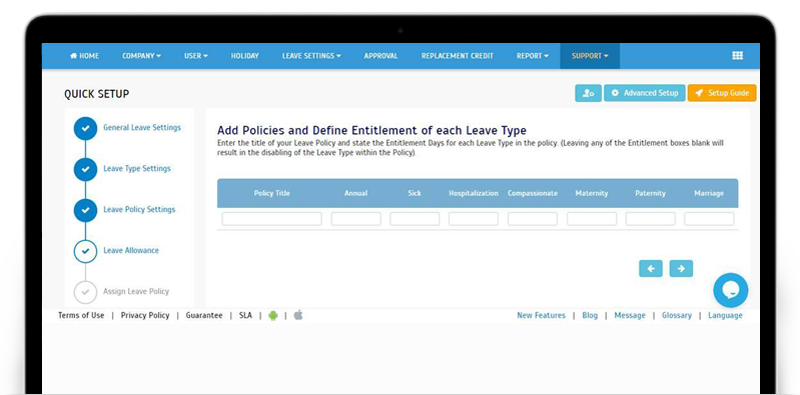This screenshot has height=395, width=800.
Task: Expand the User menu
Action: pos(196,56)
